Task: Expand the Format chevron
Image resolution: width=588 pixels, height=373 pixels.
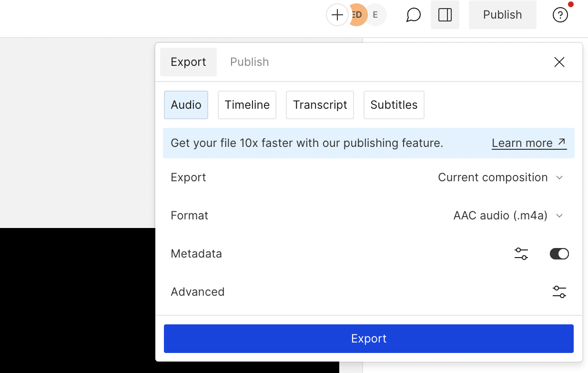Action: pos(560,216)
